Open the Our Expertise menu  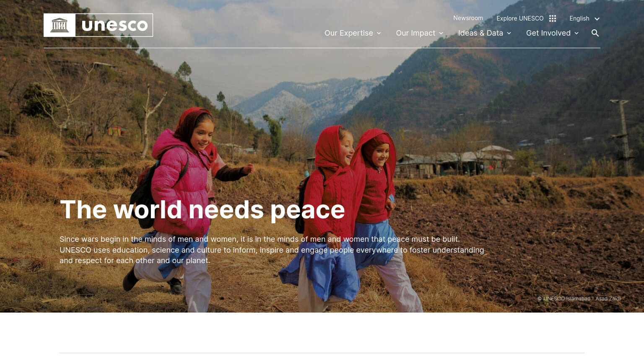[x=349, y=33]
